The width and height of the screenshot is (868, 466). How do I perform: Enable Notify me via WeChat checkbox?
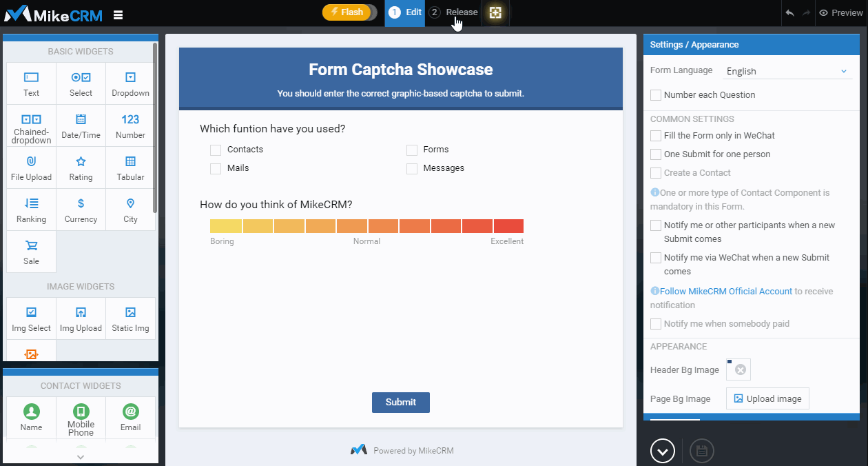pos(656,258)
